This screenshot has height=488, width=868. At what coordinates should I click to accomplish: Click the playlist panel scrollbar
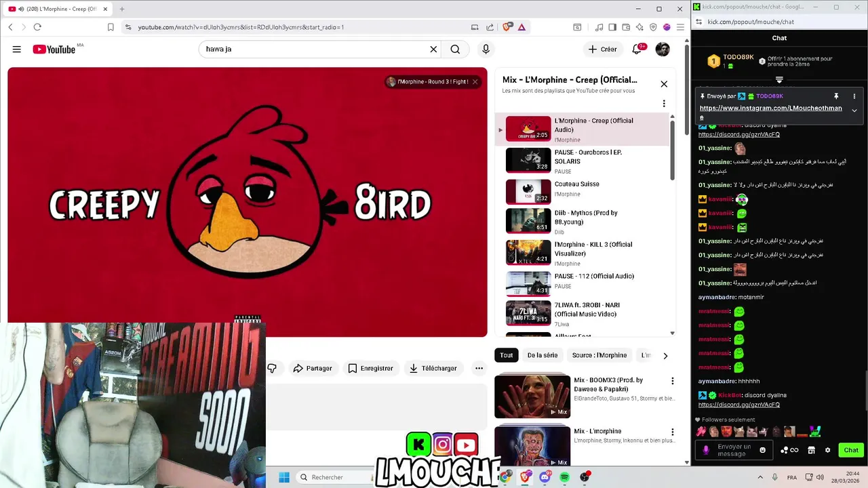pos(673,149)
